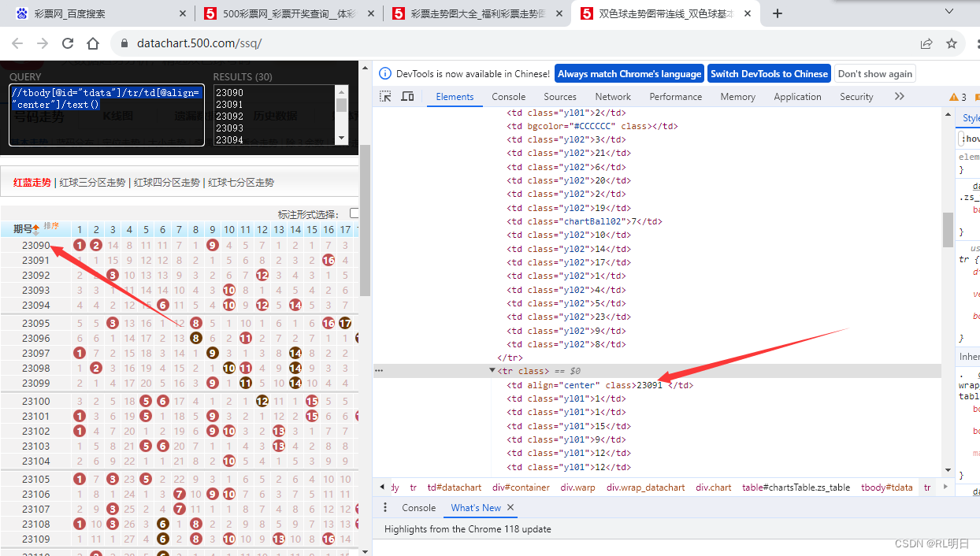Open the DevTools Memory panel

click(x=737, y=97)
